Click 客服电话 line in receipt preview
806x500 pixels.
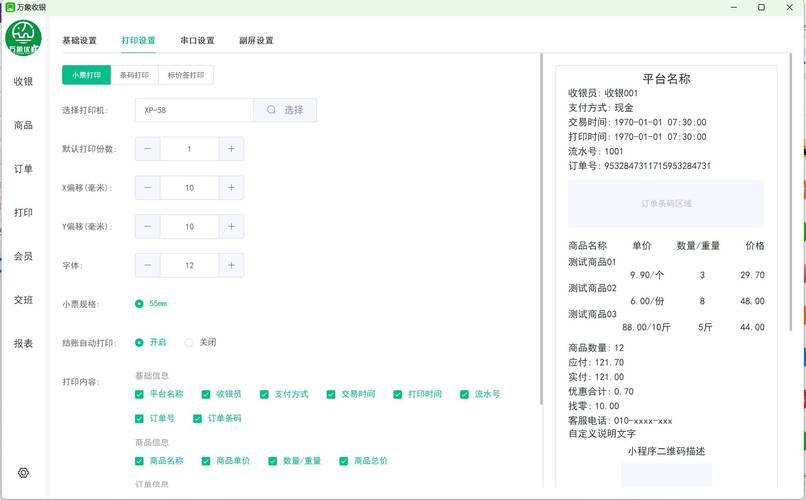click(620, 420)
